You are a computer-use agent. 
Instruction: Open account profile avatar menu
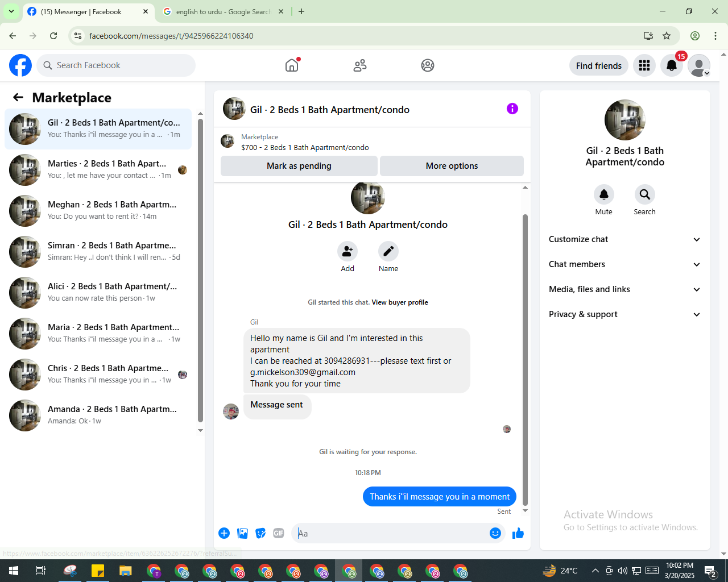699,65
